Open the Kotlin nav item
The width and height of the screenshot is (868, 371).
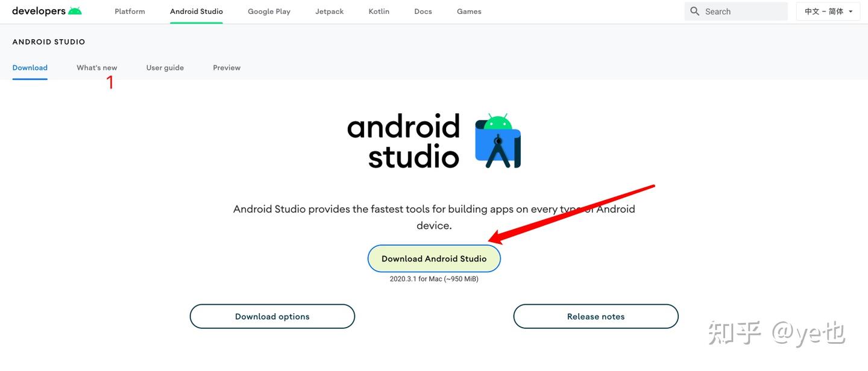pyautogui.click(x=379, y=11)
